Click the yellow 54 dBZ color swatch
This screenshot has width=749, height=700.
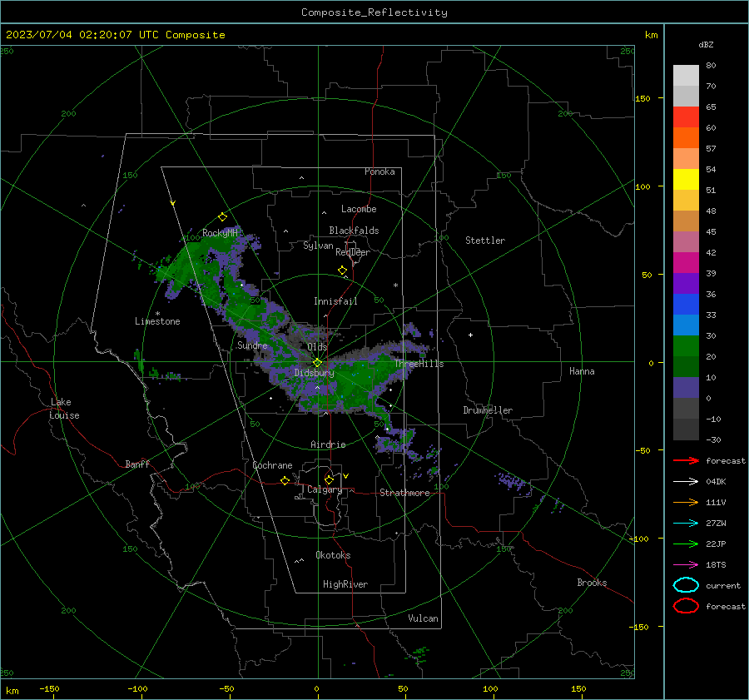tap(686, 179)
